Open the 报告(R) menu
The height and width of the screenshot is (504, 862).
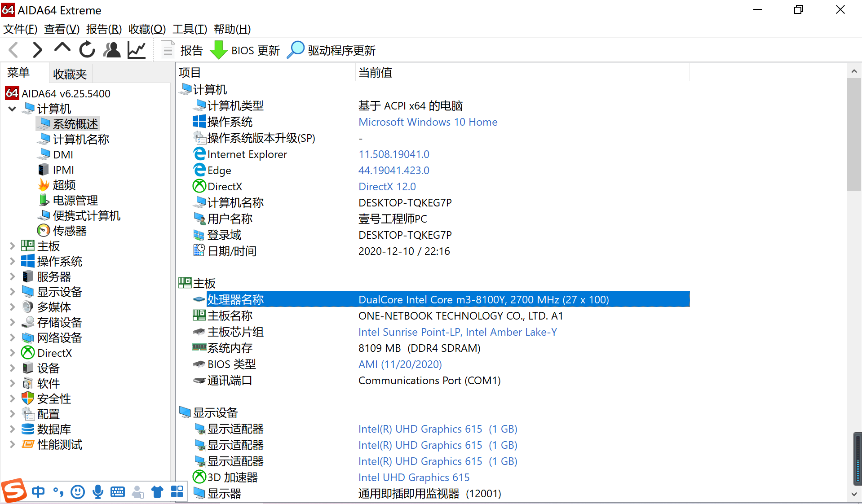(x=104, y=29)
